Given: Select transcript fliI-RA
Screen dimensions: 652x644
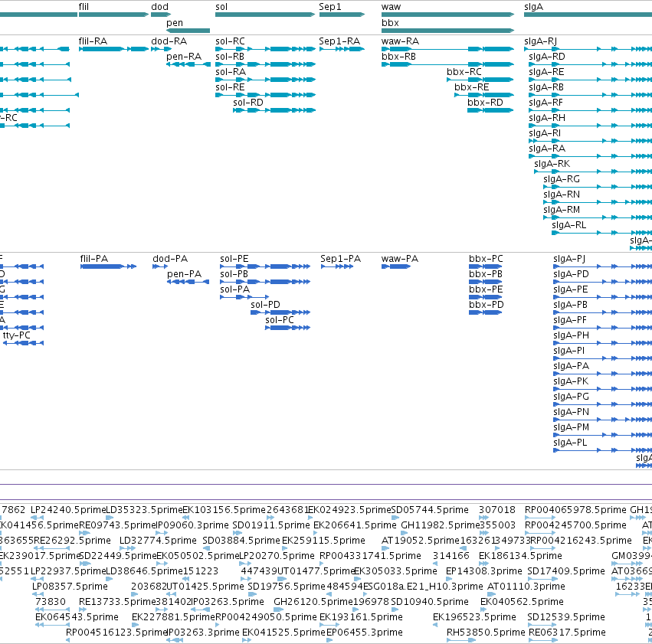Looking at the screenshot, I should click(113, 49).
